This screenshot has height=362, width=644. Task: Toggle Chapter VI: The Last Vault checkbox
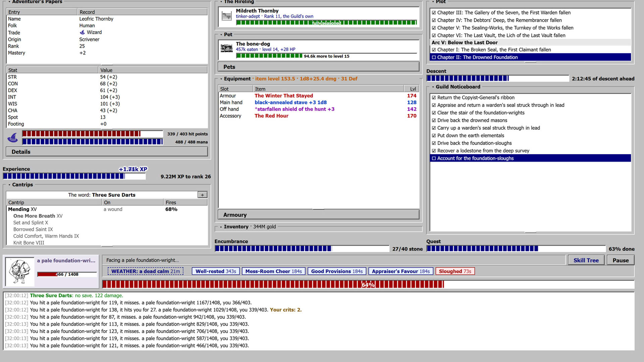pos(434,35)
